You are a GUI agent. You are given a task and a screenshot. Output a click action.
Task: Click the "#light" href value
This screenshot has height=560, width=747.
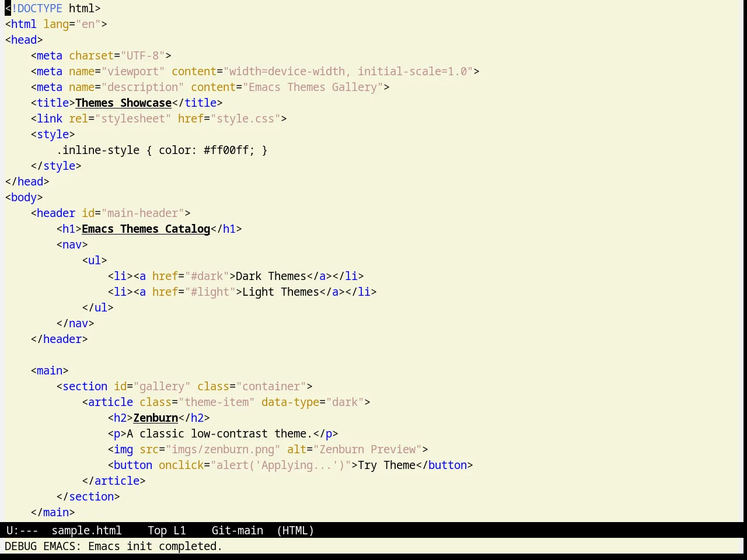point(210,292)
